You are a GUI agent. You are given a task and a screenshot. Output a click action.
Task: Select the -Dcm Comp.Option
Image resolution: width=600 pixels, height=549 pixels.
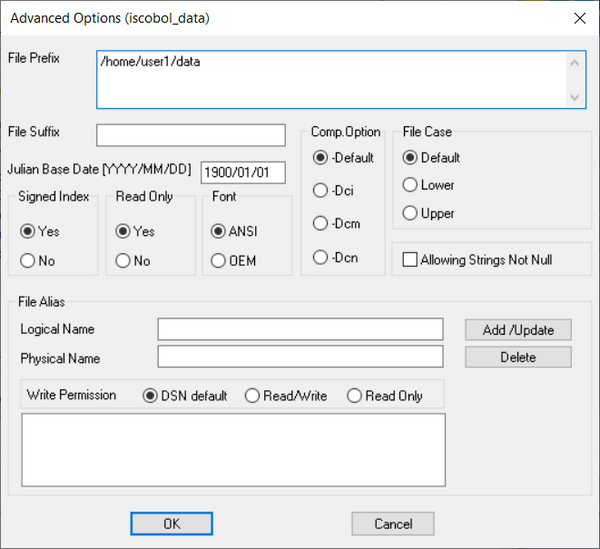click(320, 223)
